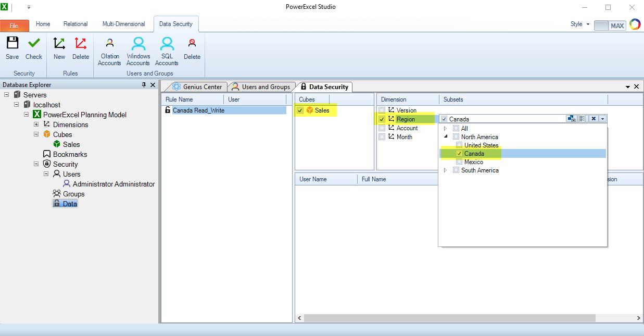This screenshot has height=336, width=644.
Task: Click the Sales cube icon in Cubes list
Action: coord(309,110)
